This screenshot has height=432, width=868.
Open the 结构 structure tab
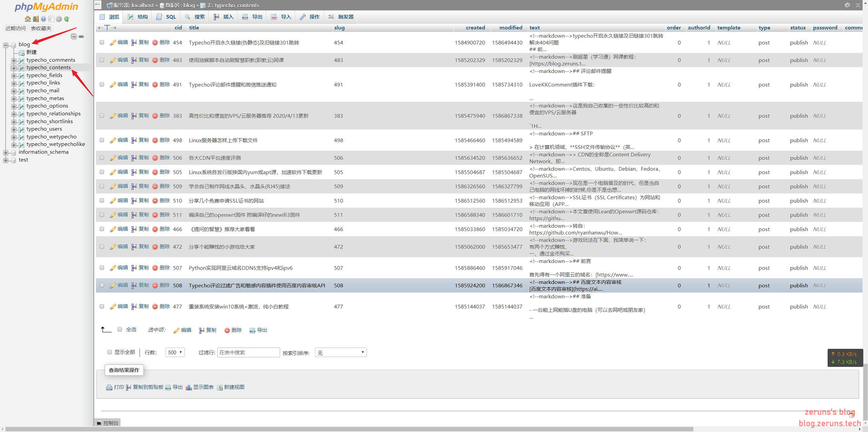(137, 17)
